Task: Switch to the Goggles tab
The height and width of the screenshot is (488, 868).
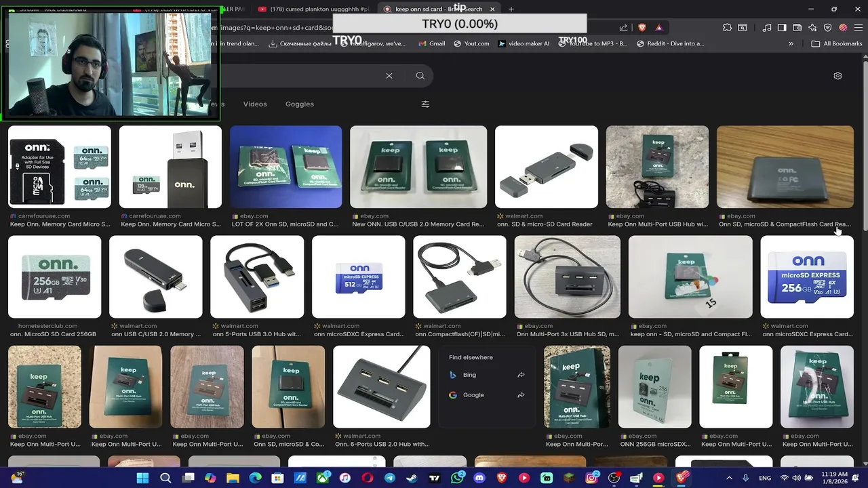Action: [300, 104]
